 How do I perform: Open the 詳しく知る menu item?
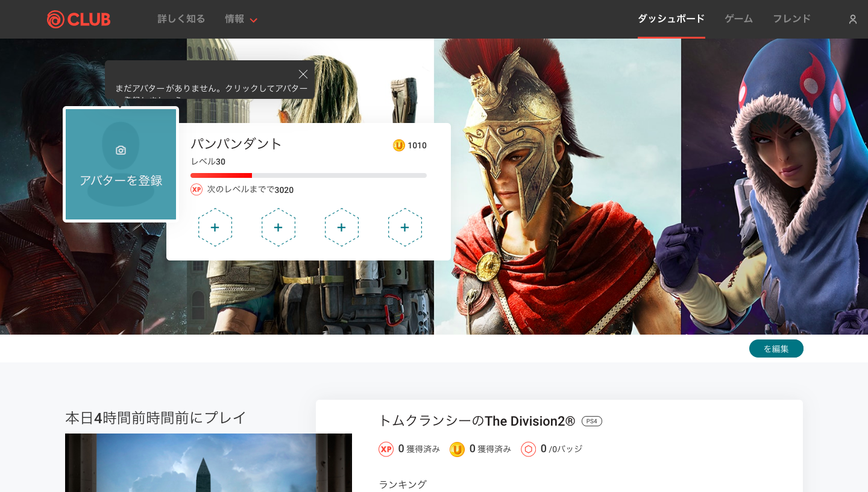click(181, 19)
